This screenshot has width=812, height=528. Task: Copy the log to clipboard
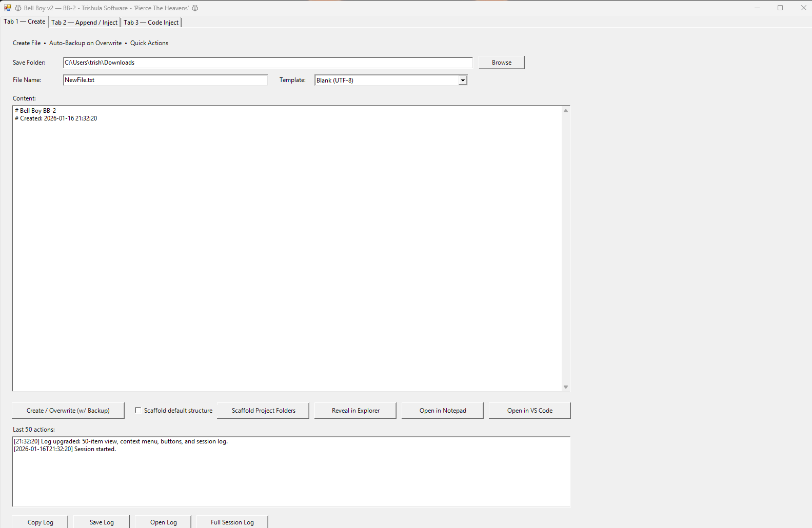pyautogui.click(x=40, y=522)
